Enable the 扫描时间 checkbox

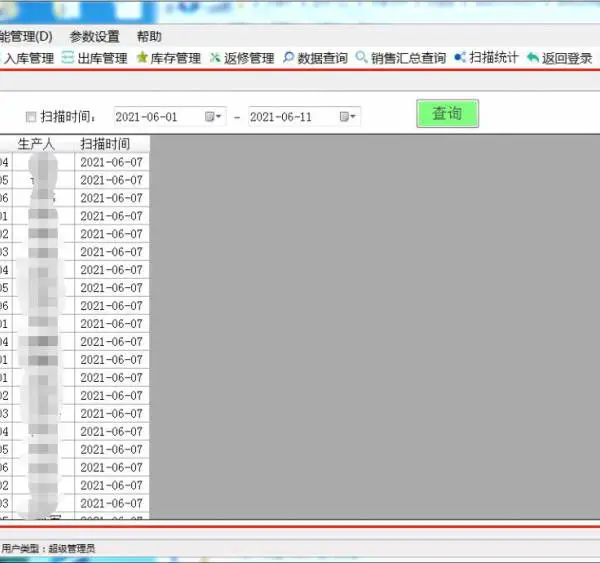pos(31,117)
